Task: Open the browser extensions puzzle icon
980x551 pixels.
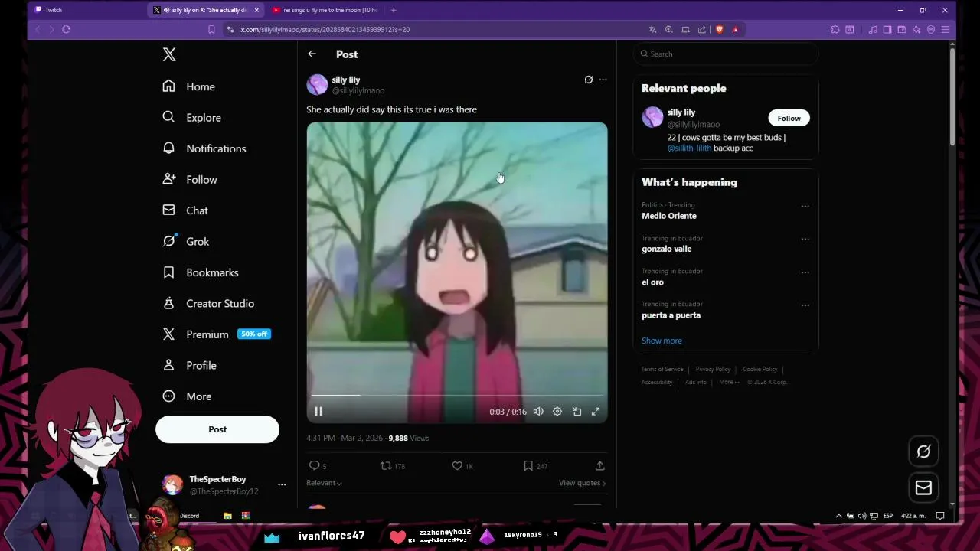Action: [835, 29]
